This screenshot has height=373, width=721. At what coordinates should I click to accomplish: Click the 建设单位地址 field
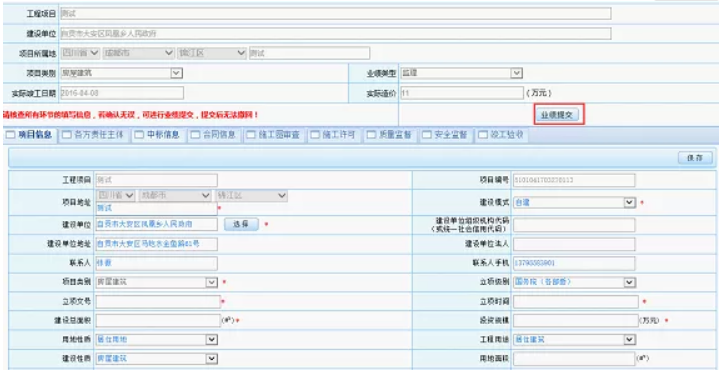pyautogui.click(x=157, y=244)
